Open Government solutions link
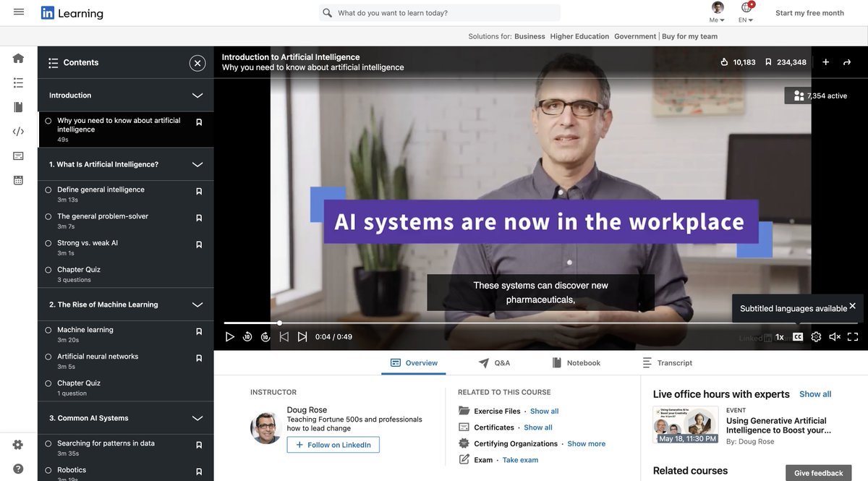The image size is (868, 481). click(635, 36)
